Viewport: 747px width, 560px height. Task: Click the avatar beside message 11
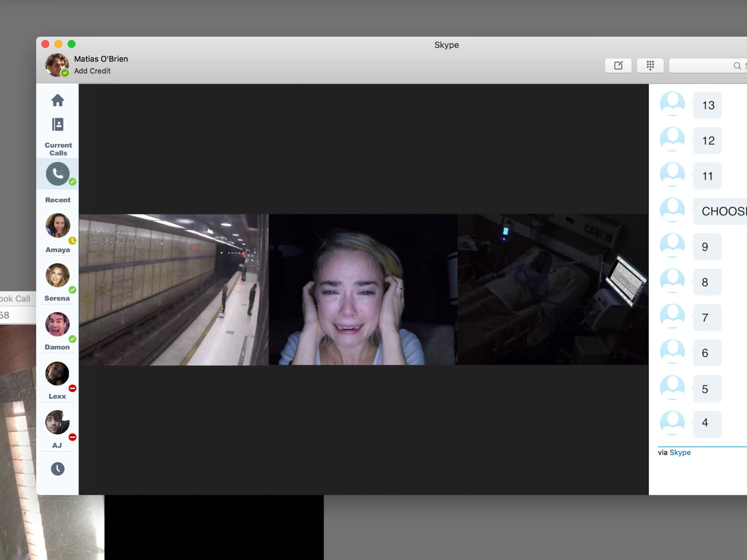672,174
